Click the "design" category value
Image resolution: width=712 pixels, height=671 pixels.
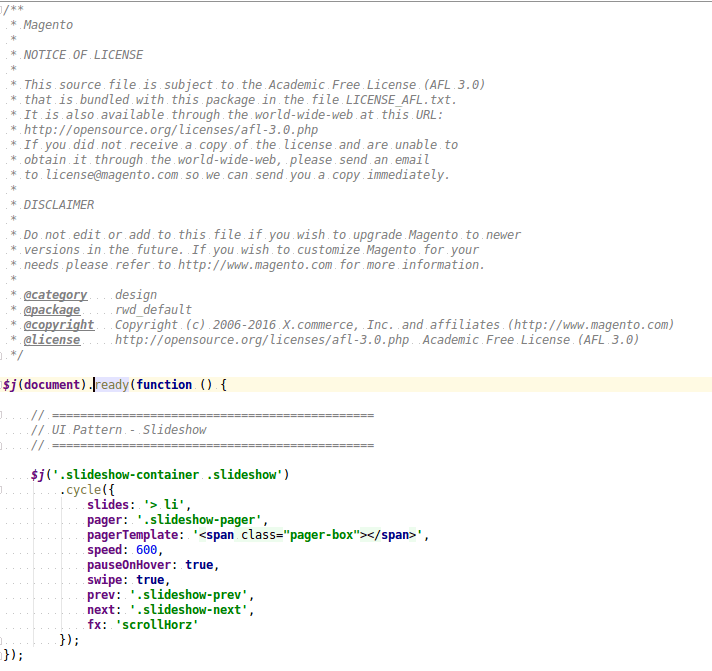[136, 295]
